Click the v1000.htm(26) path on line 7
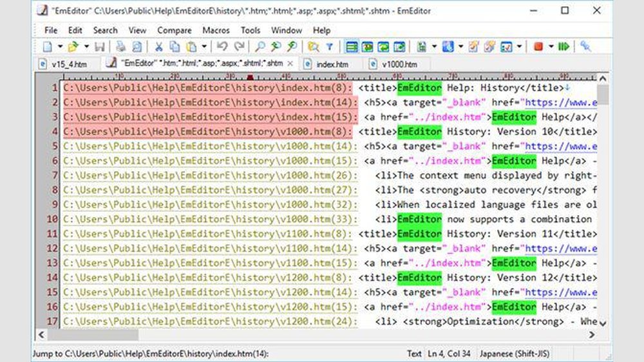Viewport: 644px width, 362px height. pyautogui.click(x=211, y=176)
